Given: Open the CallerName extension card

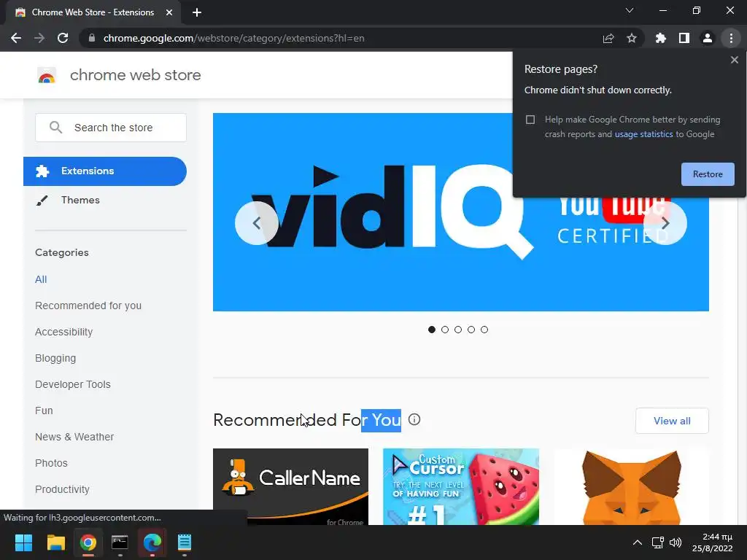Looking at the screenshot, I should pyautogui.click(x=290, y=486).
